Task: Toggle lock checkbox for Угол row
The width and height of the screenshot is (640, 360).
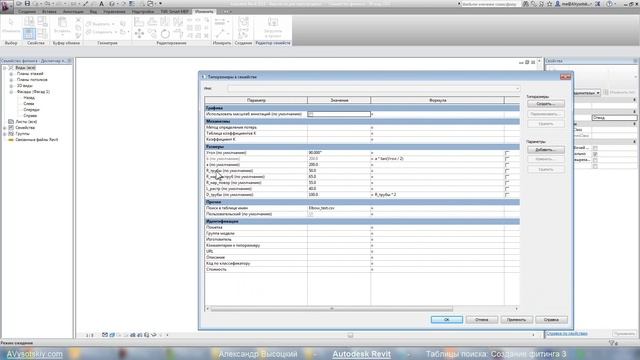Action: click(x=507, y=153)
